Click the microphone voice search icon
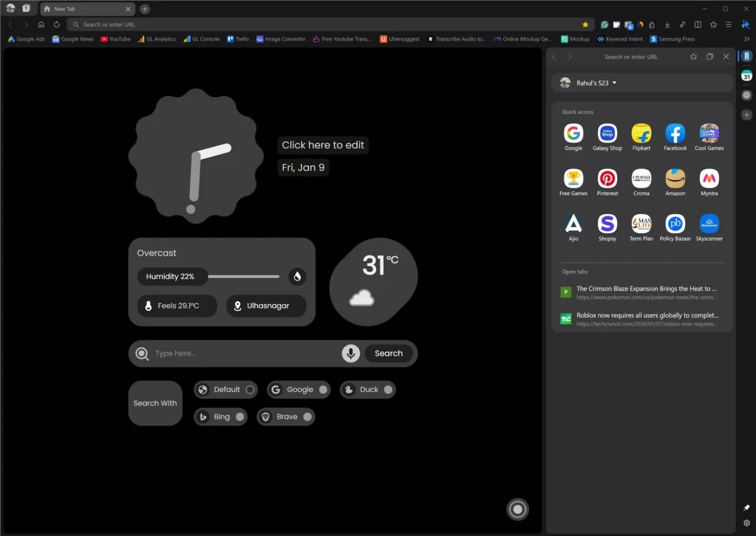Image resolution: width=756 pixels, height=536 pixels. (351, 354)
